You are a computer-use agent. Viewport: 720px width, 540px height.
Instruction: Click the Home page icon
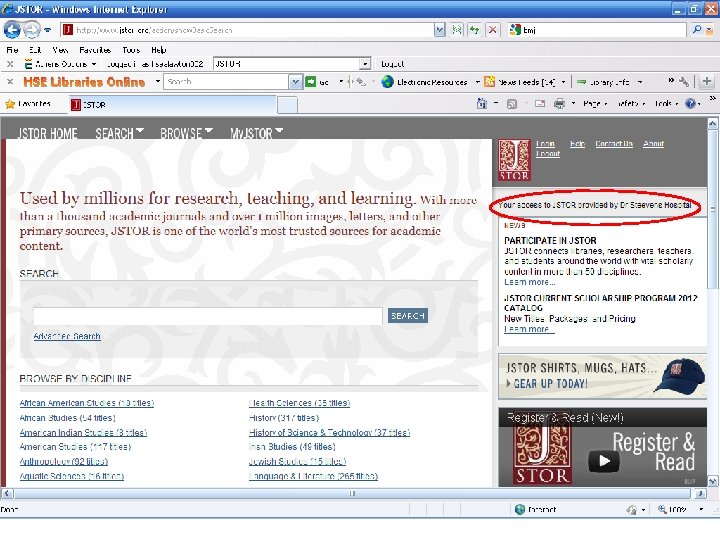point(482,104)
